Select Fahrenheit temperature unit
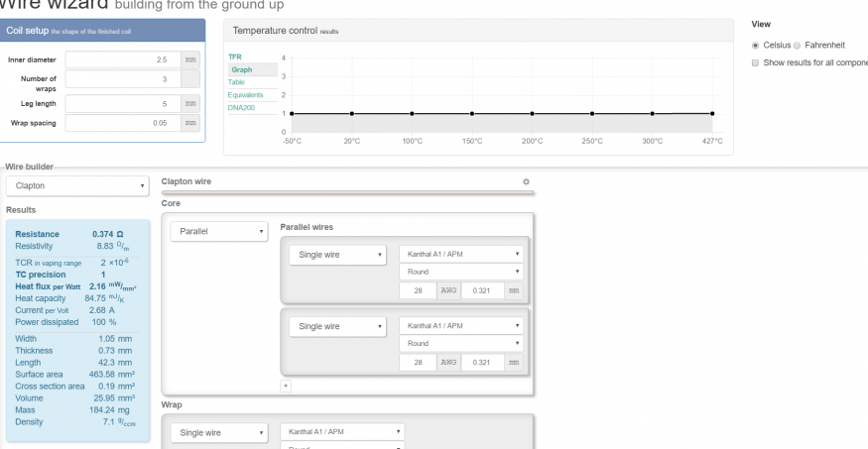The width and height of the screenshot is (868, 449). coord(798,46)
